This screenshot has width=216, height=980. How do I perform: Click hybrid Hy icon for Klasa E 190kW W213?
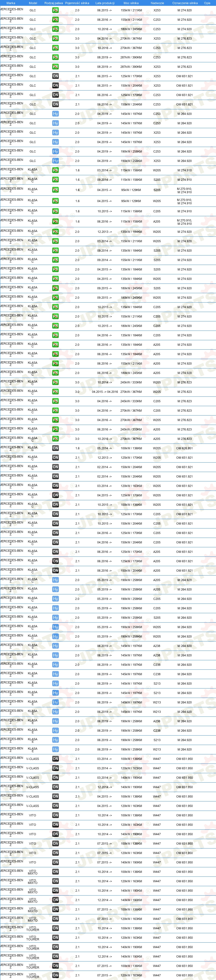pyautogui.click(x=56, y=749)
